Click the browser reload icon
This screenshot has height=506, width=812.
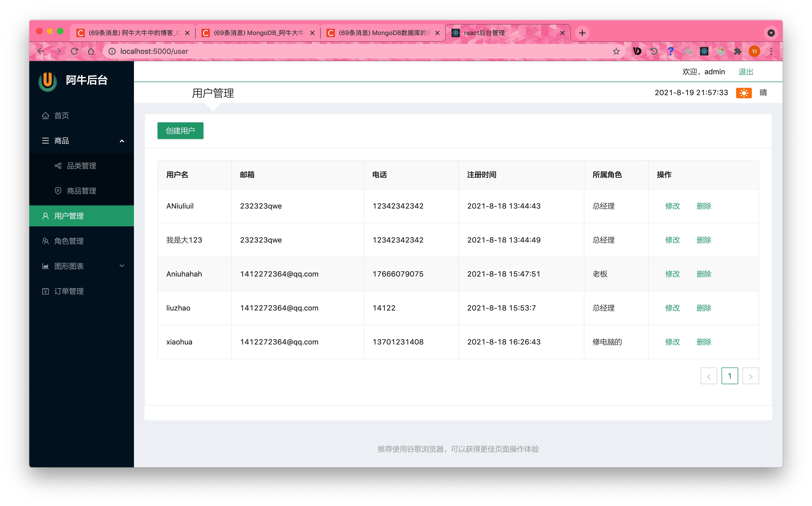[x=74, y=51]
